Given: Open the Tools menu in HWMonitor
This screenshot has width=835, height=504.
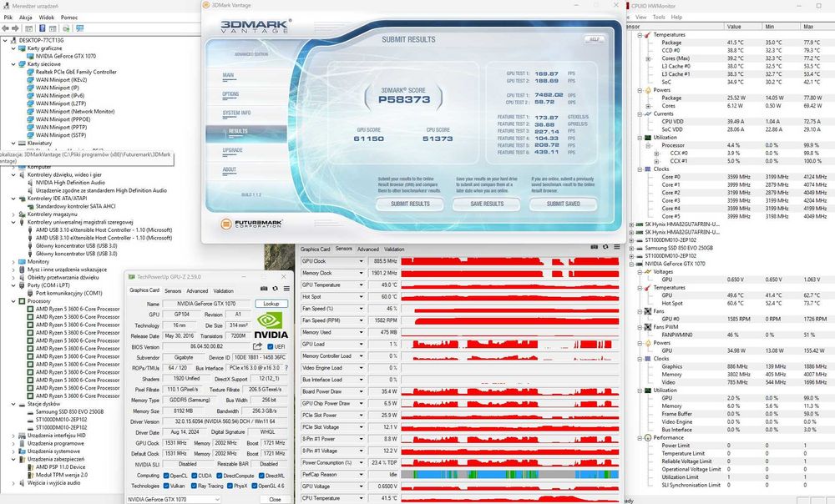Looking at the screenshot, I should [x=659, y=17].
